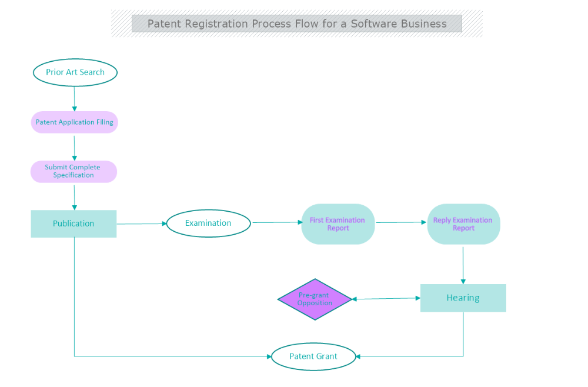The width and height of the screenshot is (588, 387).
Task: Select the Reply Examination Report shape
Action: click(x=463, y=224)
